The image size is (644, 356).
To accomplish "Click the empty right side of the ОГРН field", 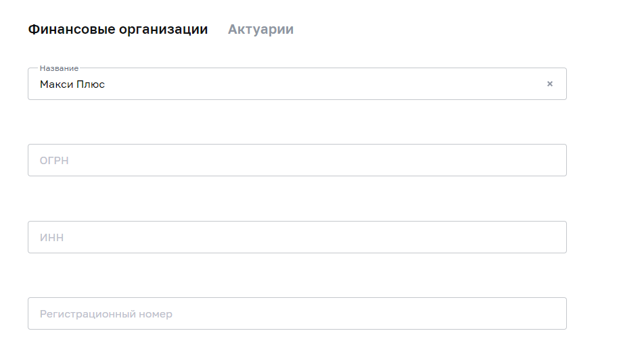I will [440, 161].
